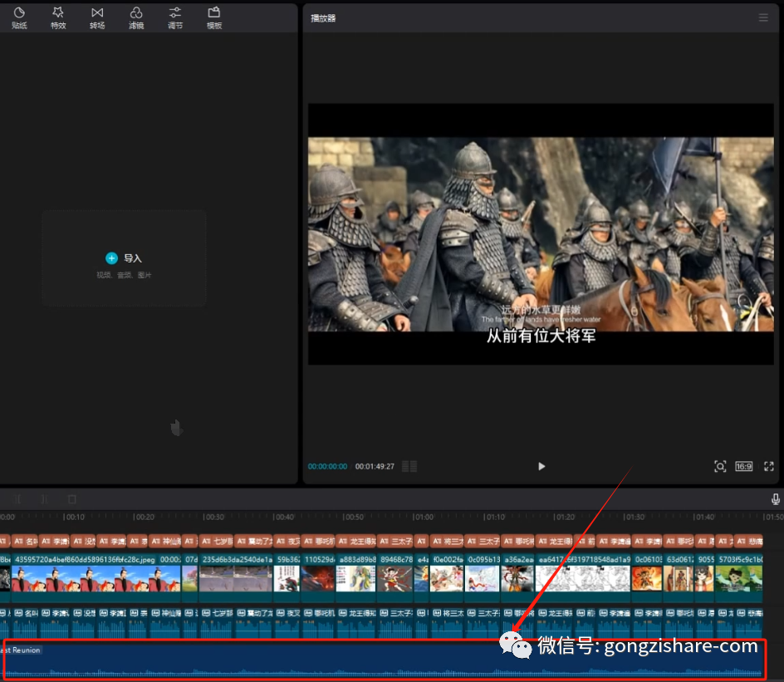The height and width of the screenshot is (682, 784).
Task: Click the 00:30 mark on timeline ruler
Action: tap(214, 517)
